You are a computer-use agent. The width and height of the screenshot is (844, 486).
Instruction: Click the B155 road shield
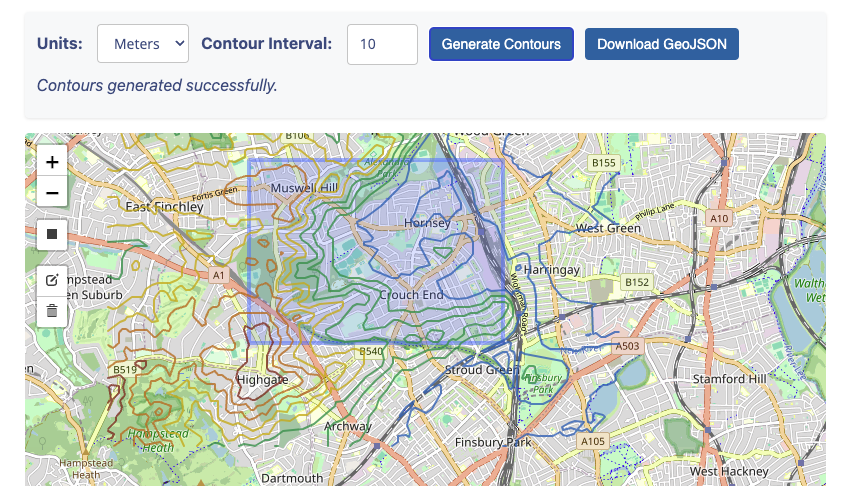coord(603,163)
